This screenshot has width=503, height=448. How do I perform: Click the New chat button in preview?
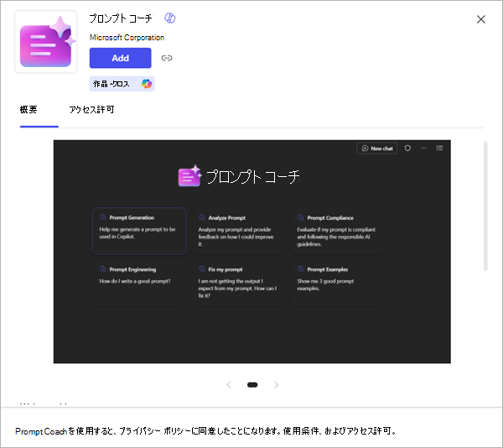coord(377,148)
